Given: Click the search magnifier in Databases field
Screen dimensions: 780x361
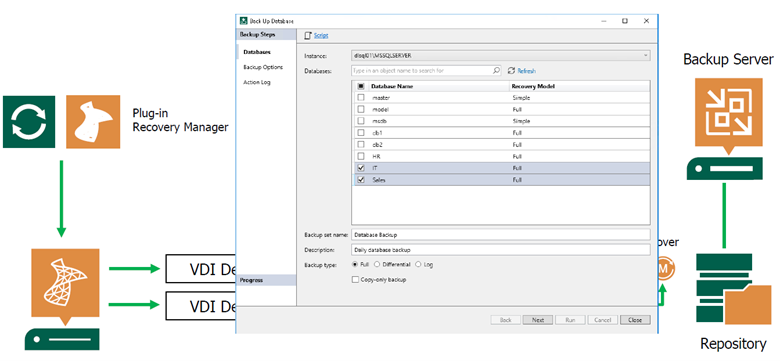Looking at the screenshot, I should click(496, 71).
